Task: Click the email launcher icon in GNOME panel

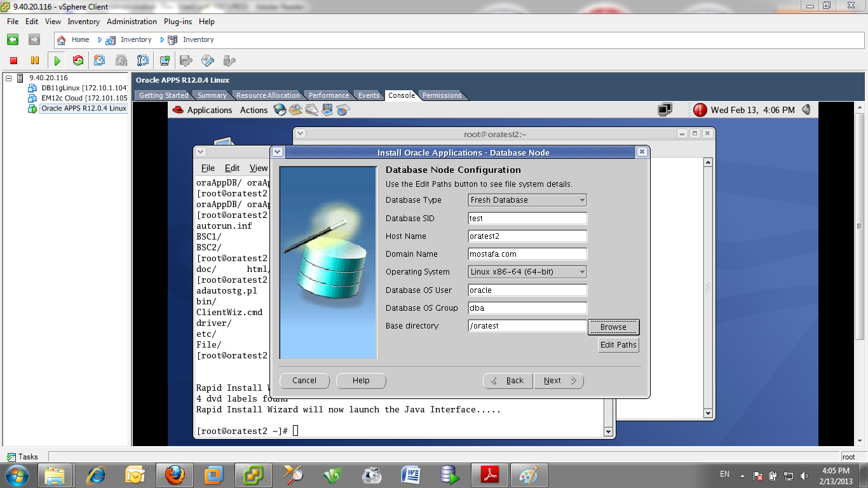Action: coord(295,110)
